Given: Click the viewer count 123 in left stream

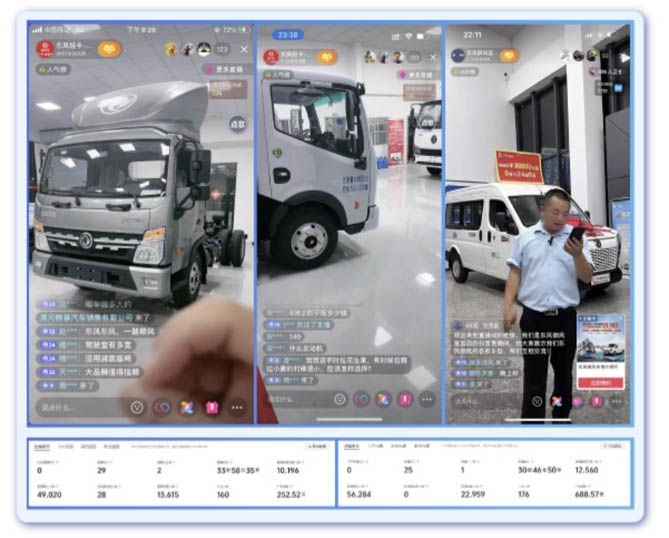Looking at the screenshot, I should (x=221, y=49).
